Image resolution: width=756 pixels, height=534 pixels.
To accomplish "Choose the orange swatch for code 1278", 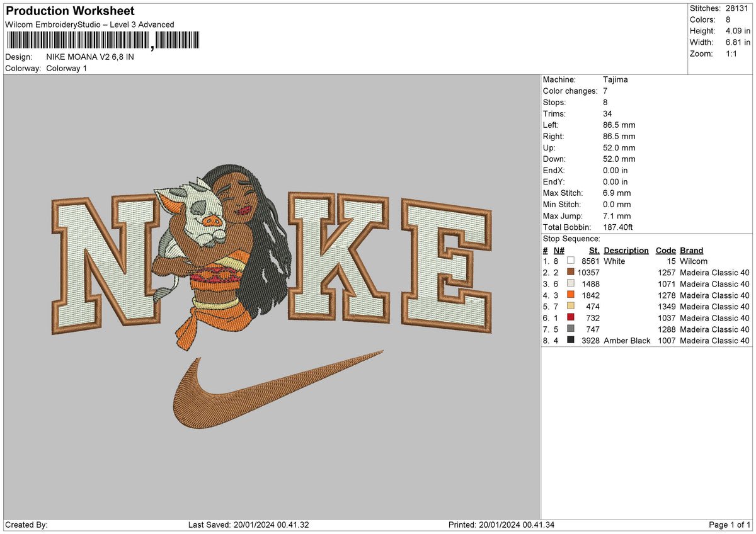I will [x=571, y=295].
